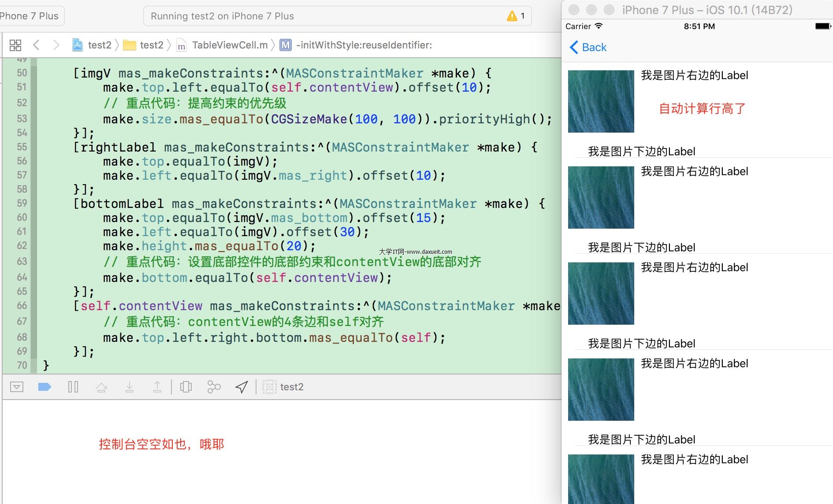
Task: Open the debug view hierarchy
Action: (x=186, y=387)
